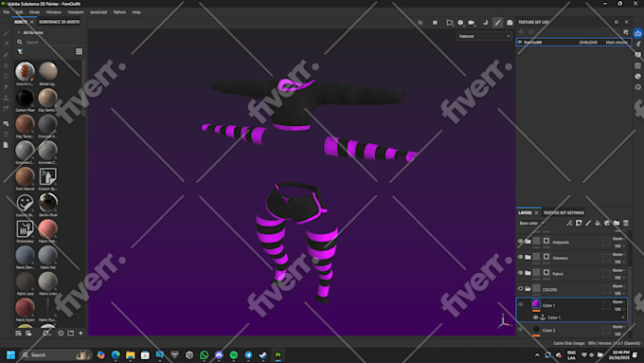Open blend mode dropdown for Fabric
This screenshot has width=644, height=363.
point(619,270)
